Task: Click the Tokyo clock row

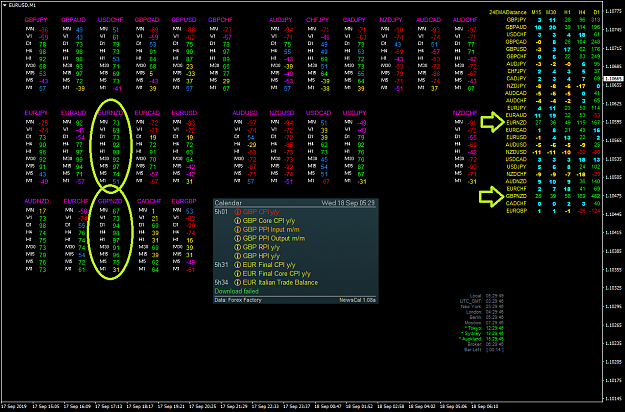Action: pos(483,328)
